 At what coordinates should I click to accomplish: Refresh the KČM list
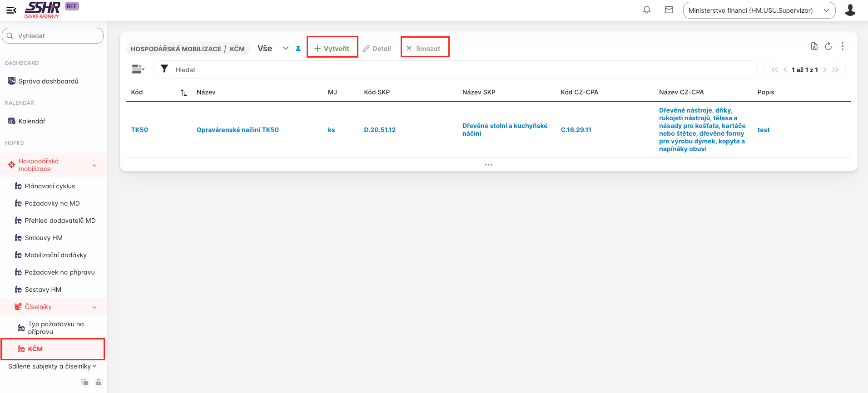(x=828, y=46)
